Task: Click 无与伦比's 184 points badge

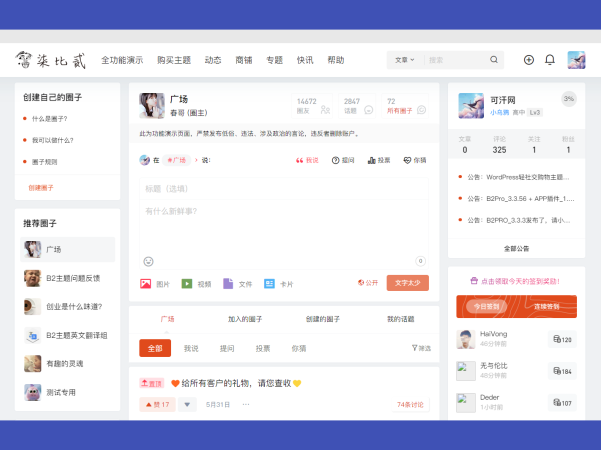Action: 562,371
